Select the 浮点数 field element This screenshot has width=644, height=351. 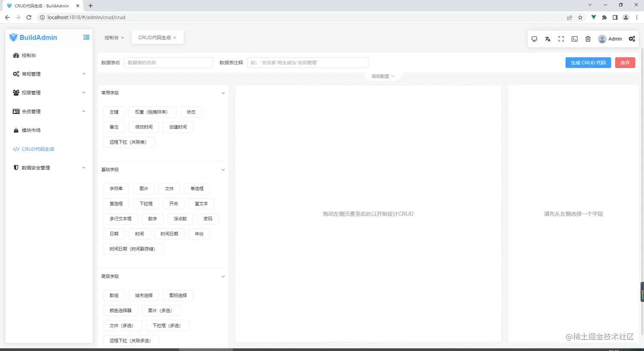coord(180,219)
